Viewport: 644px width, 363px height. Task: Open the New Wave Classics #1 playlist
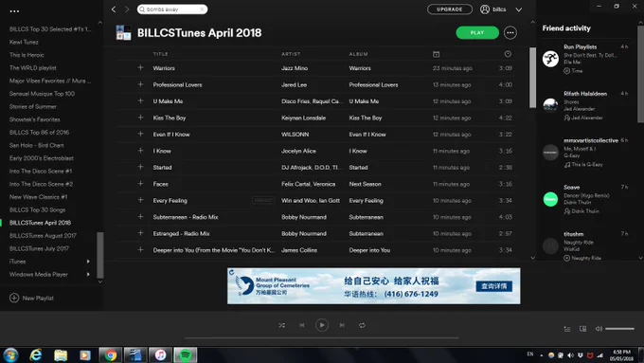coord(38,197)
